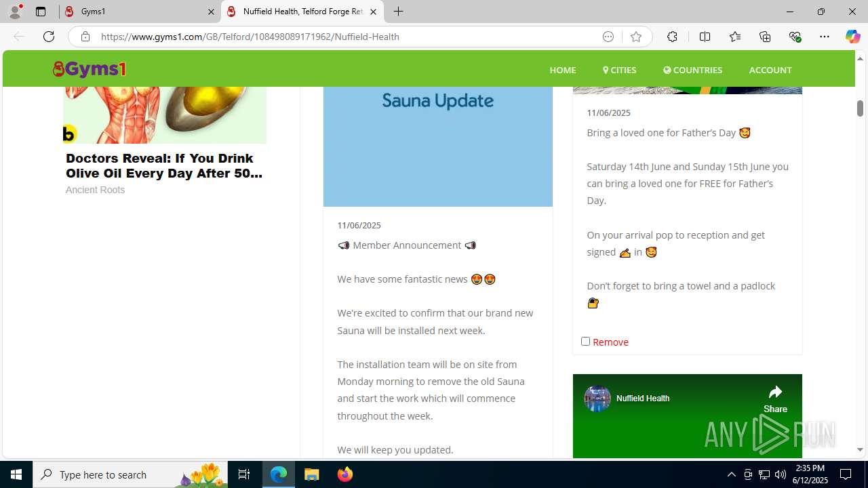Click the Nuffield Health video title
868x488 pixels.
643,399
